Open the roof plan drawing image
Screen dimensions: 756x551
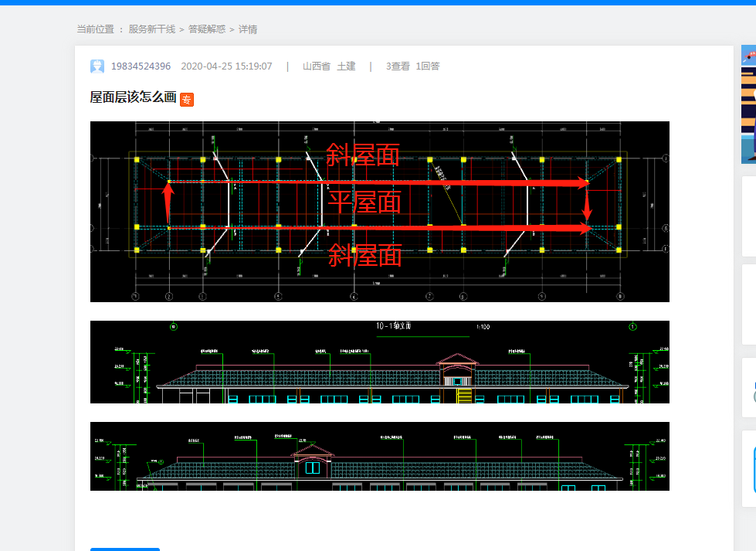(379, 212)
